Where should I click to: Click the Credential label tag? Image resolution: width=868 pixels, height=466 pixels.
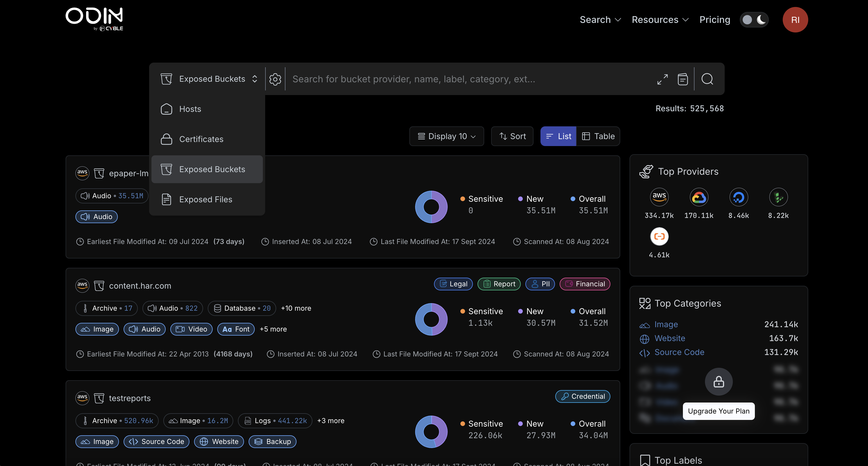(x=583, y=396)
